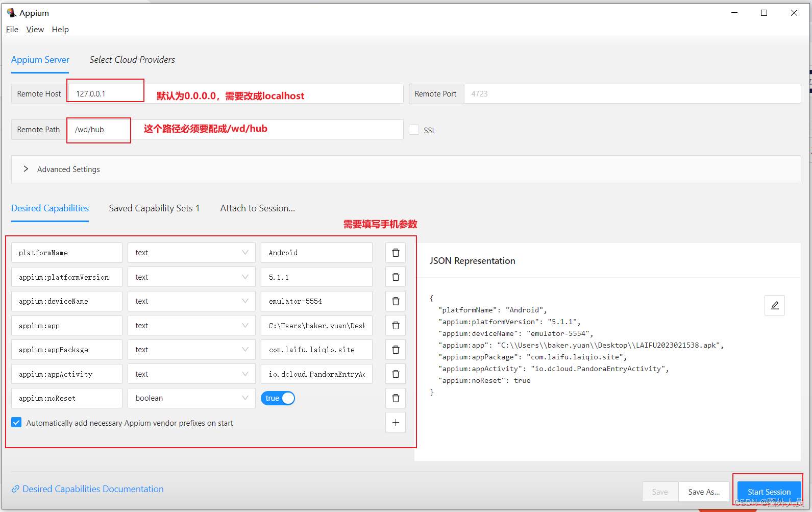Click the Save As button
This screenshot has height=512, width=812.
point(704,492)
